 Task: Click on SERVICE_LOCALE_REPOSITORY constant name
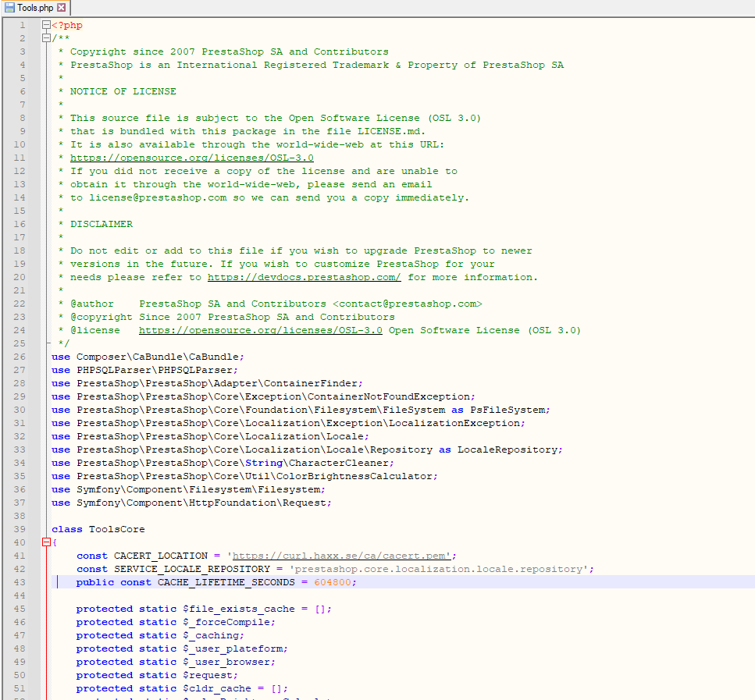point(191,569)
